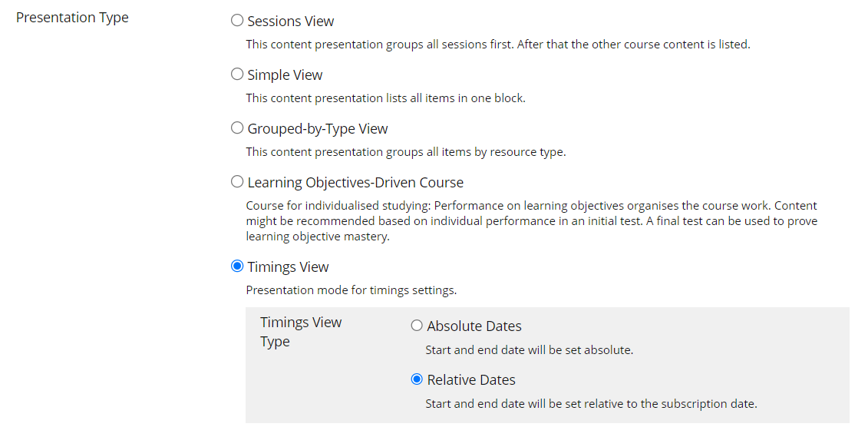Image resolution: width=868 pixels, height=437 pixels.
Task: Click the description about grouping by resource type
Action: (x=405, y=152)
